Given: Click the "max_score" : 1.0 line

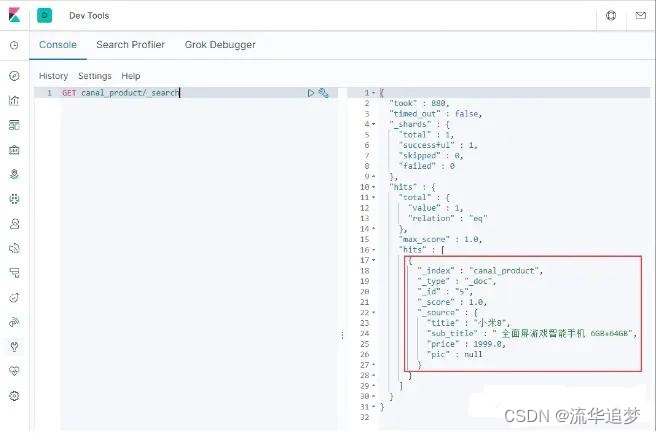Looking at the screenshot, I should (x=441, y=239).
